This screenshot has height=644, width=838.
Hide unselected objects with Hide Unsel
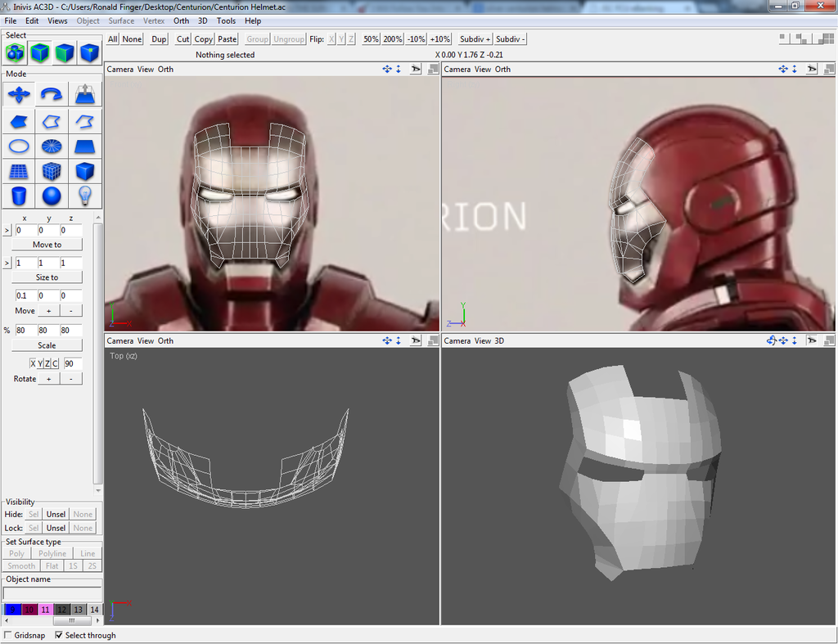[x=56, y=514]
